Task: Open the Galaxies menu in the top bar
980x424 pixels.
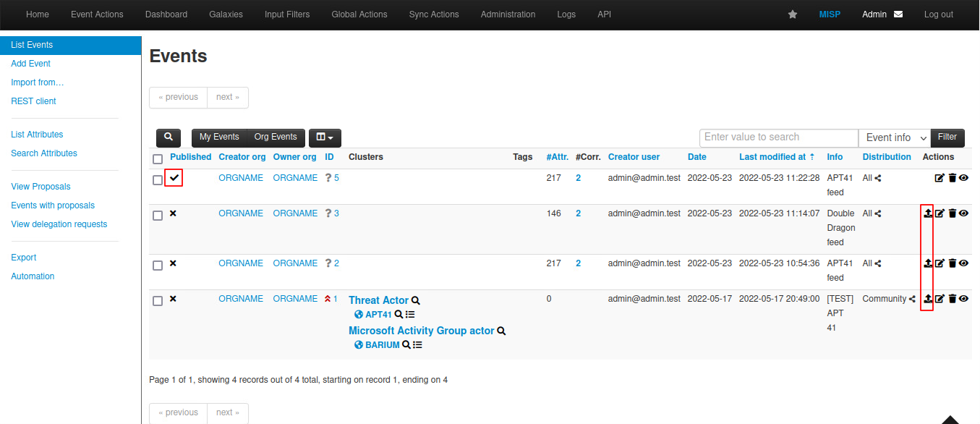Action: (x=226, y=14)
